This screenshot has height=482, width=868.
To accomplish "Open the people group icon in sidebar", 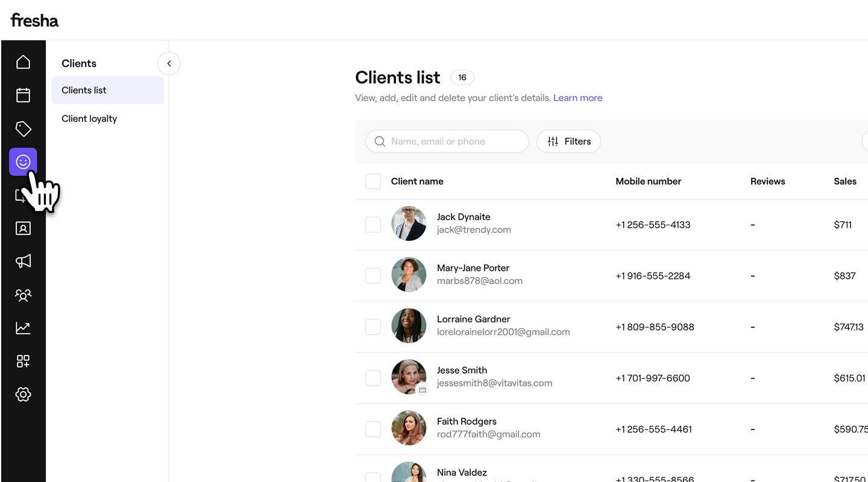I will coord(23,295).
